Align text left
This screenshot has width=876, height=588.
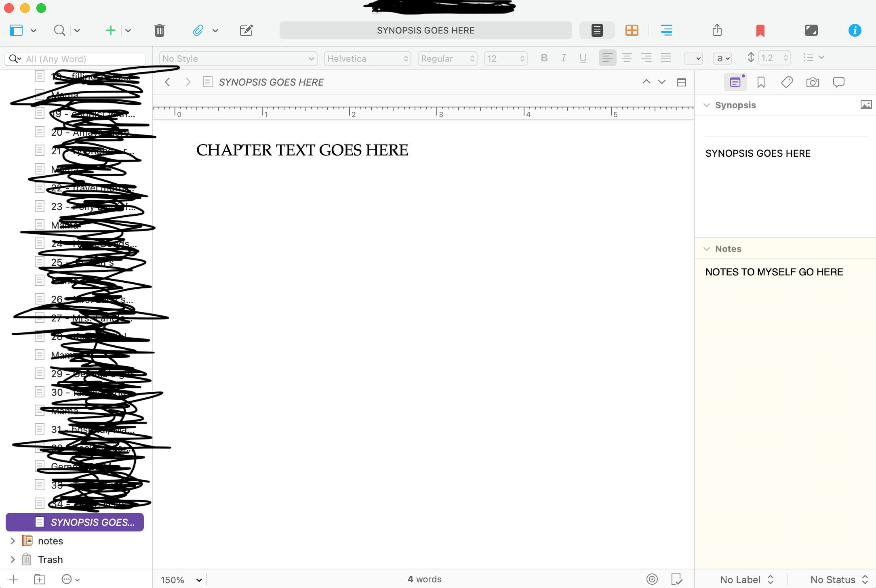pos(607,58)
